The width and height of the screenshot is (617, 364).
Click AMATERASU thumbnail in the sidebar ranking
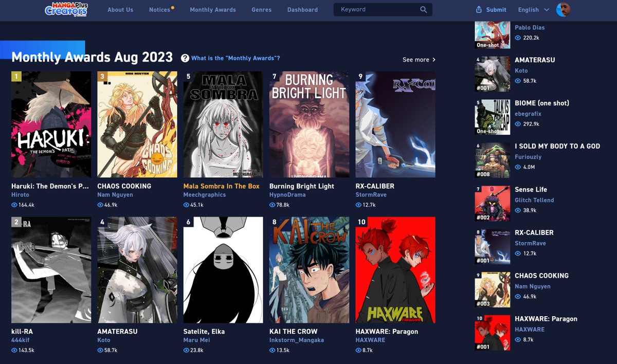coord(492,74)
